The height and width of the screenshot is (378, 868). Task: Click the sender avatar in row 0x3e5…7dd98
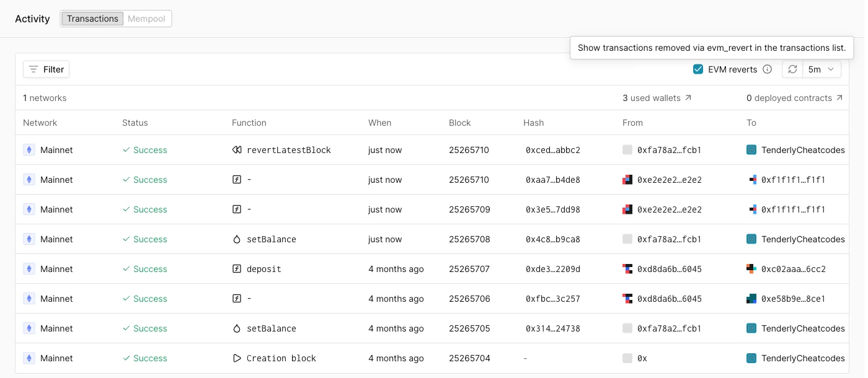point(627,209)
